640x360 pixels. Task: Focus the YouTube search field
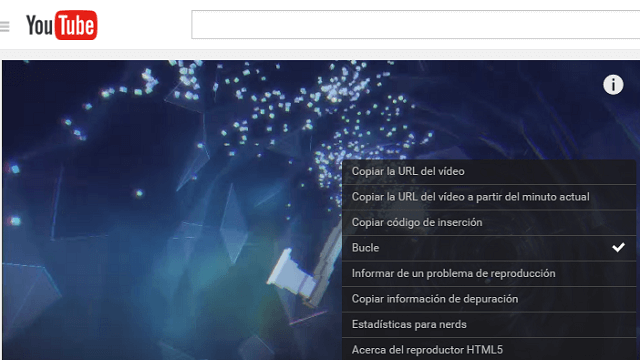416,25
